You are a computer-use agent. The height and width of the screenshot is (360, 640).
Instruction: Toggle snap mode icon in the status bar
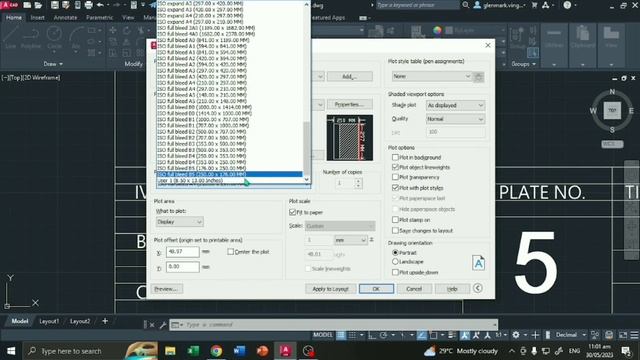click(352, 335)
